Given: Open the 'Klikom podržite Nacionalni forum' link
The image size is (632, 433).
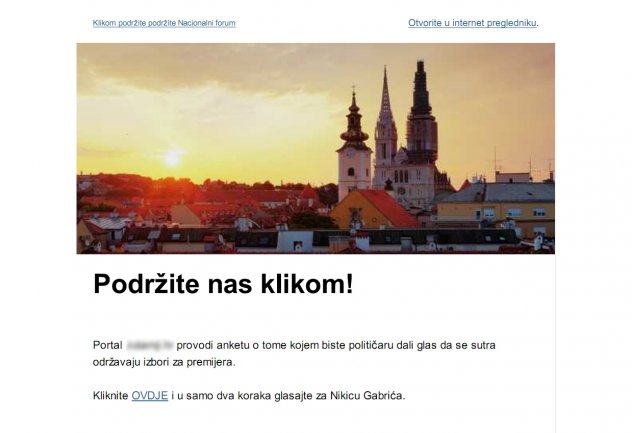Looking at the screenshot, I should (164, 22).
